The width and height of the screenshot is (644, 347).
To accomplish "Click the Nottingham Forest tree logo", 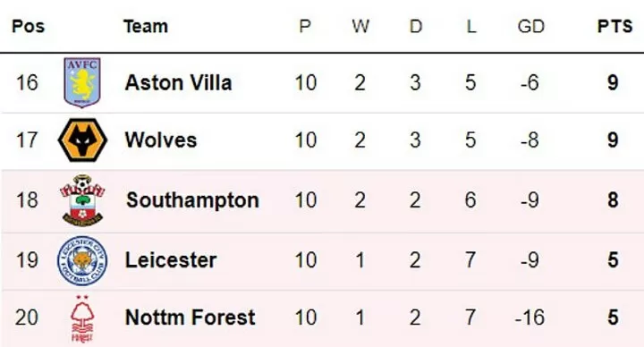I will pos(82,318).
